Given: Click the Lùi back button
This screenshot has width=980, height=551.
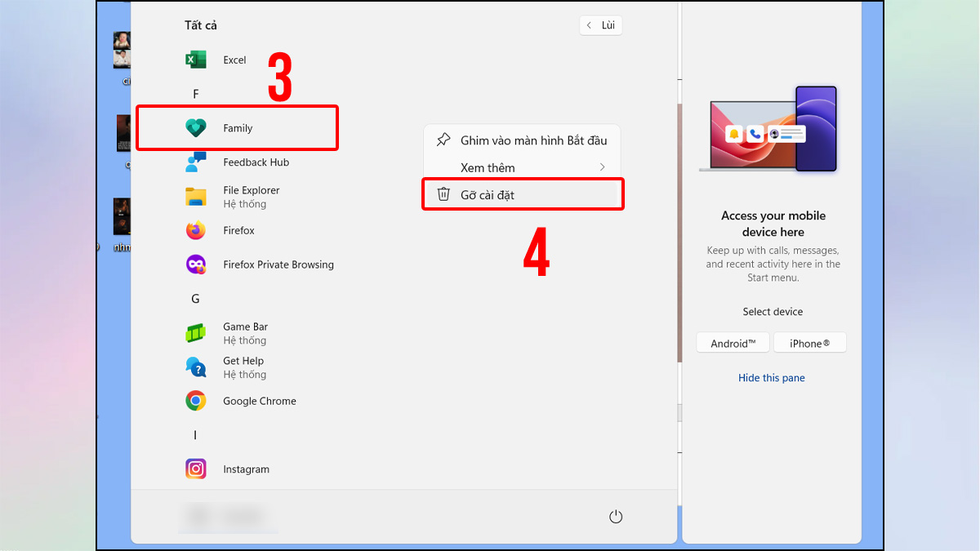Looking at the screenshot, I should [x=601, y=25].
